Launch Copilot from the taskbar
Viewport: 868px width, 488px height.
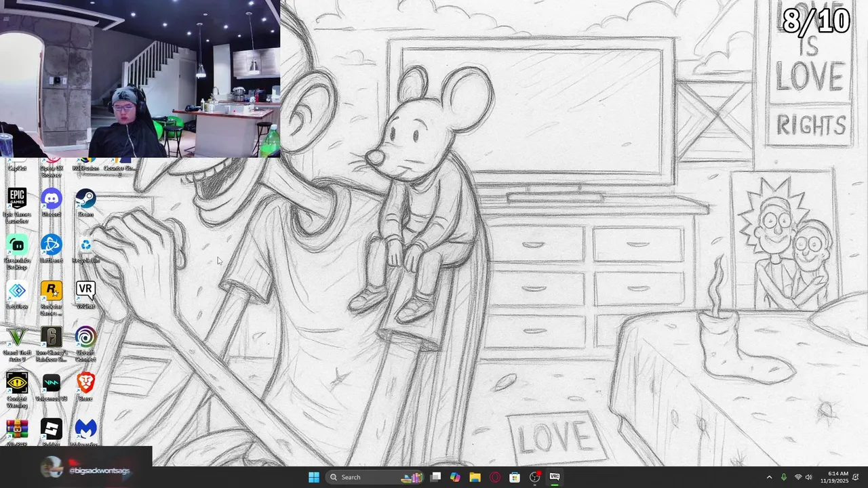click(455, 477)
